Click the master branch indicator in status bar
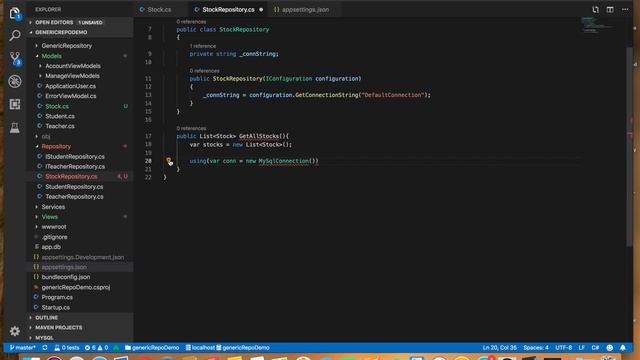Screen dimensions: 640x360 tap(22, 348)
